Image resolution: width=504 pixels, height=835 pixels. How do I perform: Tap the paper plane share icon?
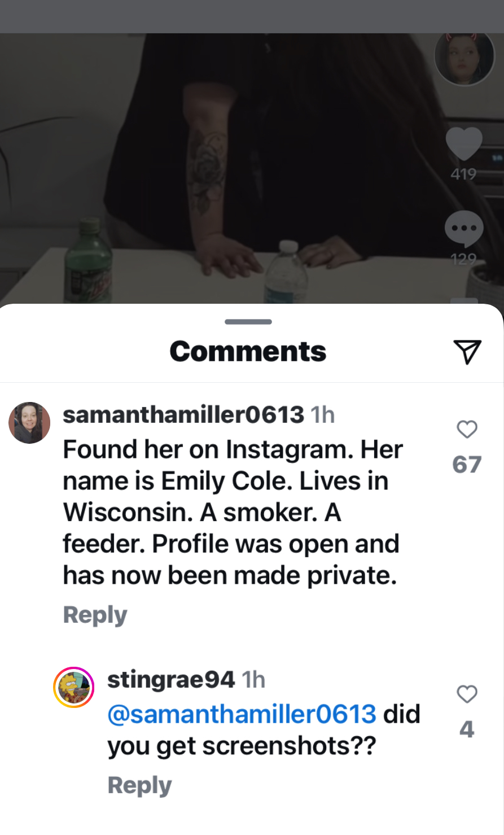coord(467,352)
